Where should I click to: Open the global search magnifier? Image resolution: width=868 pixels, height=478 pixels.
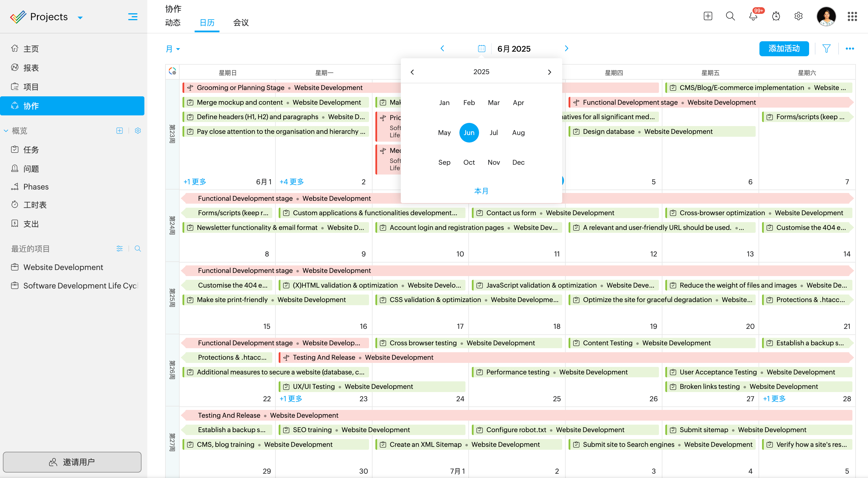click(730, 16)
